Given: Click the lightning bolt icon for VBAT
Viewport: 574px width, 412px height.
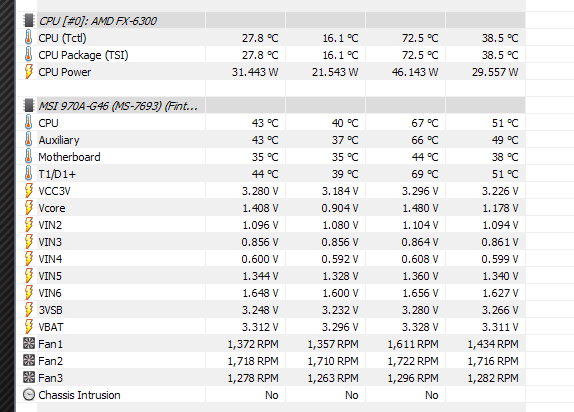Looking at the screenshot, I should 29,327.
